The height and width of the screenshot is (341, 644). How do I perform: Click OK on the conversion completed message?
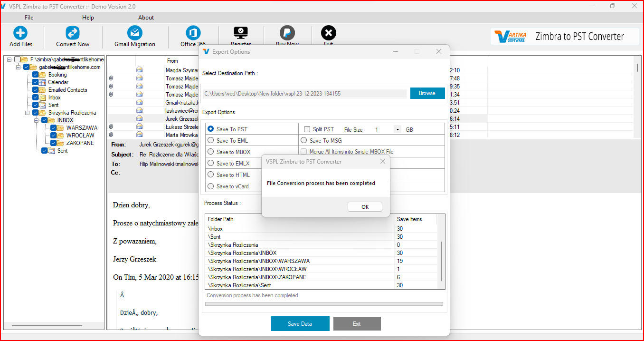[365, 207]
